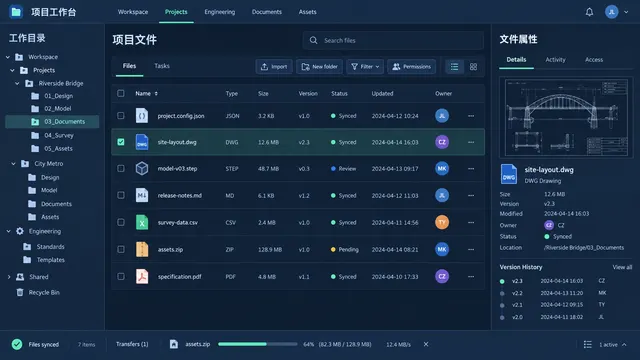The width and height of the screenshot is (640, 360).
Task: Collapse the Engineering tree node
Action: tap(9, 231)
